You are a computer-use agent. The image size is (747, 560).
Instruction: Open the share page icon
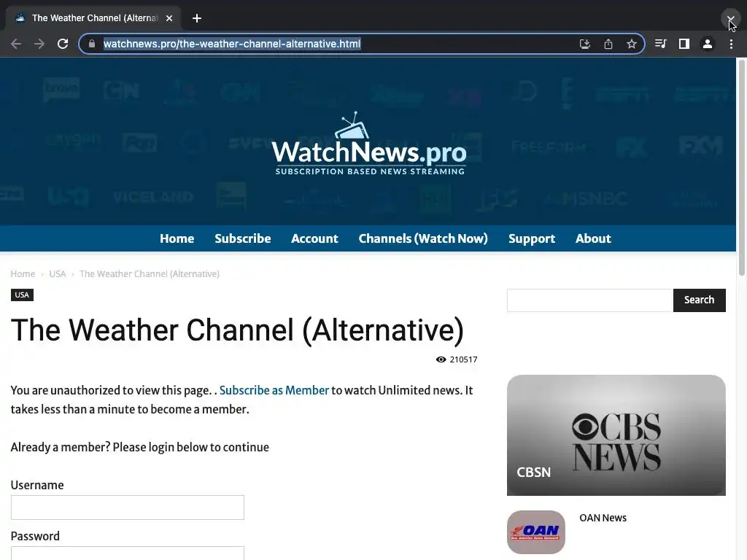click(608, 44)
